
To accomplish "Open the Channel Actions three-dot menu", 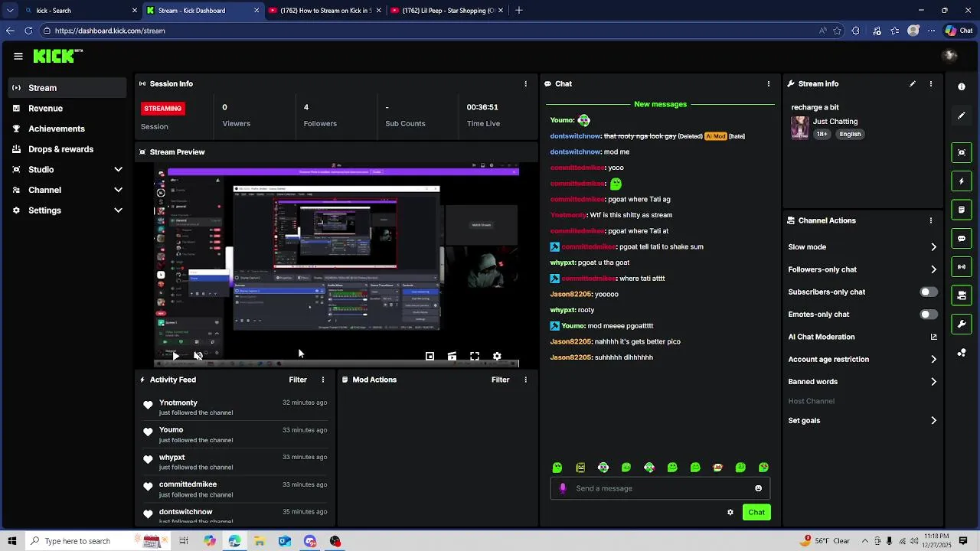I will [931, 220].
